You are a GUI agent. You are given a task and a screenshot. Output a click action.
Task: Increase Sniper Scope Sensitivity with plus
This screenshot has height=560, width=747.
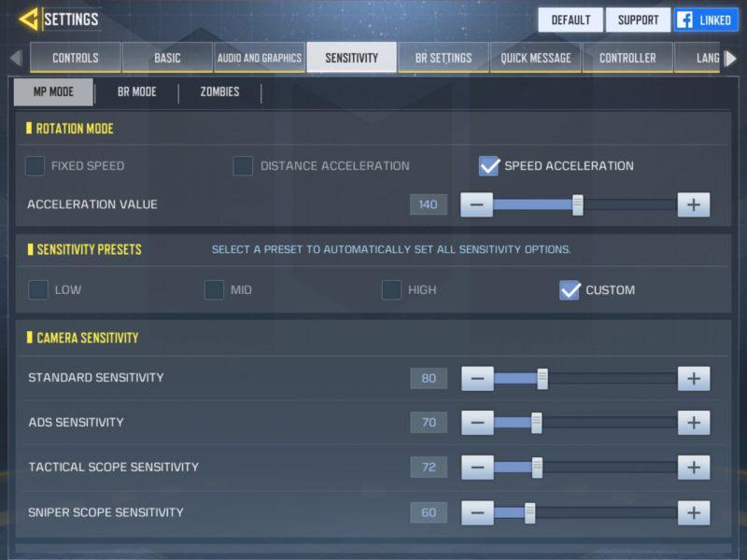point(694,512)
